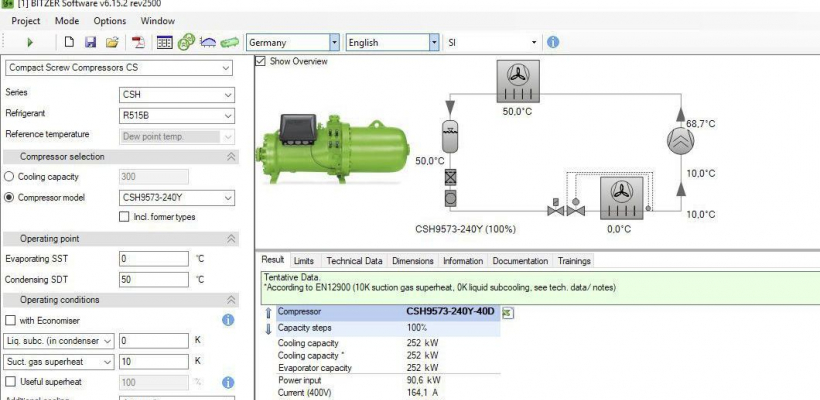Click the green Calculate play icon
The height and width of the screenshot is (400, 820).
[x=30, y=42]
